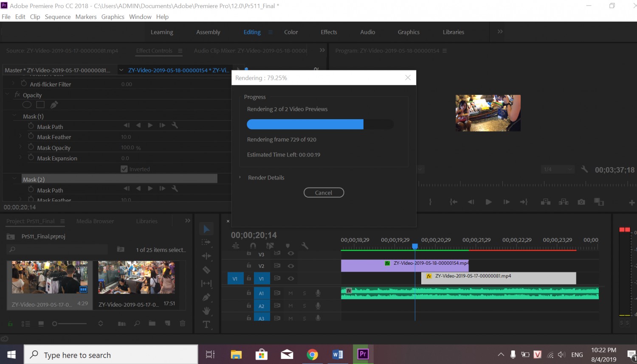This screenshot has height=364, width=637.
Task: Select the Ripple Edit tool
Action: coord(206,256)
